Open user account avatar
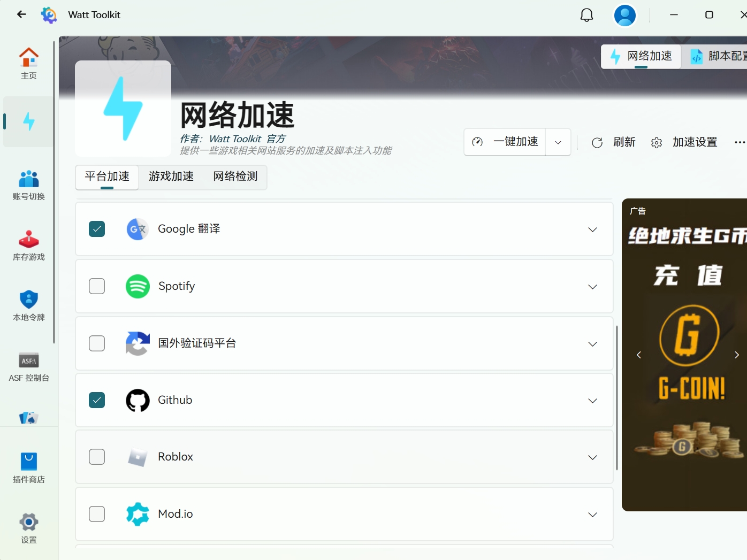Screen dimensions: 747x560 tap(624, 15)
